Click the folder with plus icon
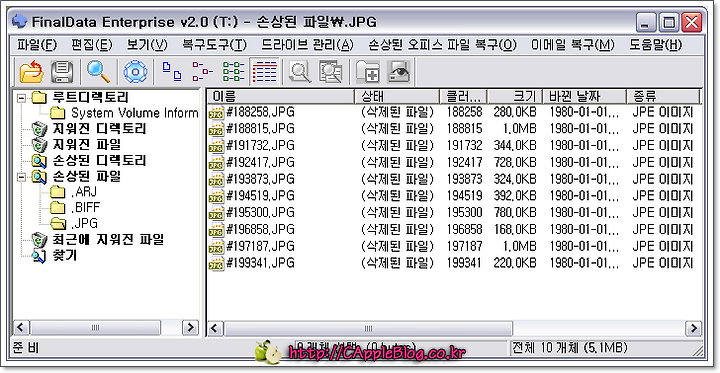The image size is (720, 373). coord(368,73)
